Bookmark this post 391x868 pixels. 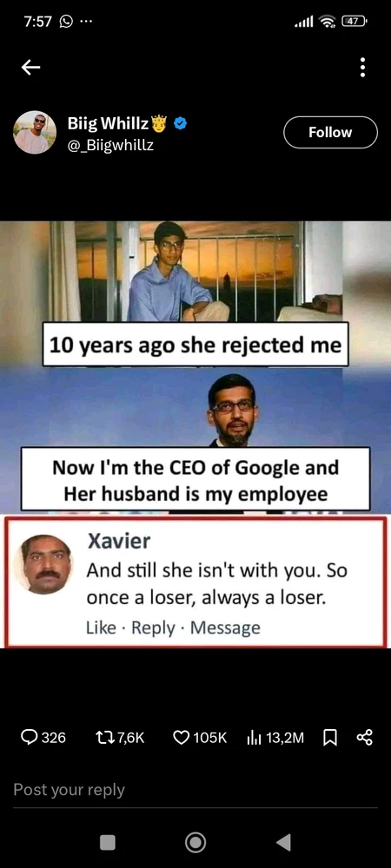[x=330, y=737]
